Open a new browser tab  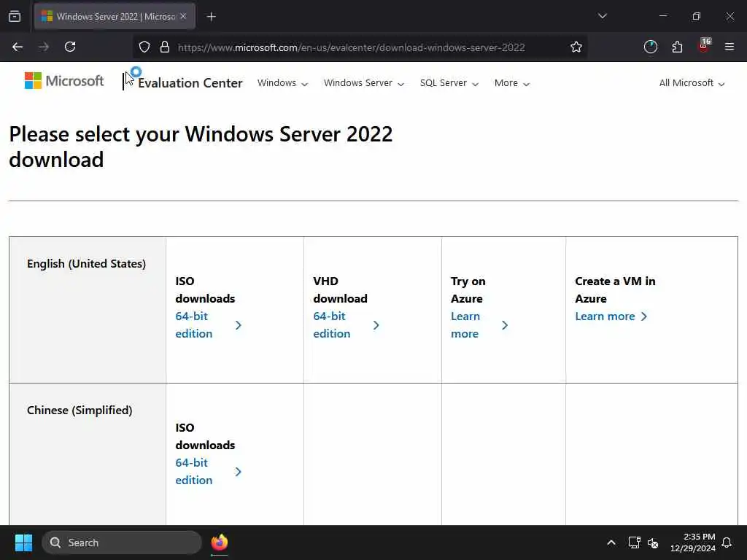[211, 17]
